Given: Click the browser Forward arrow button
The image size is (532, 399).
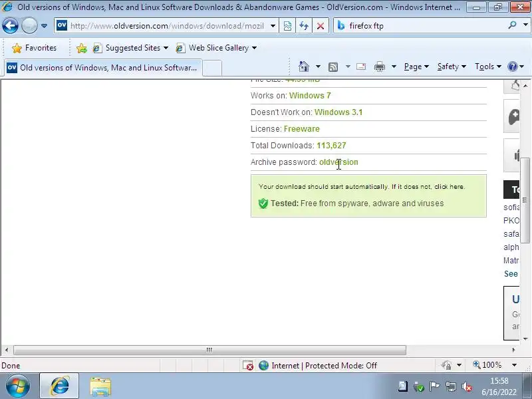Looking at the screenshot, I should click(x=29, y=25).
